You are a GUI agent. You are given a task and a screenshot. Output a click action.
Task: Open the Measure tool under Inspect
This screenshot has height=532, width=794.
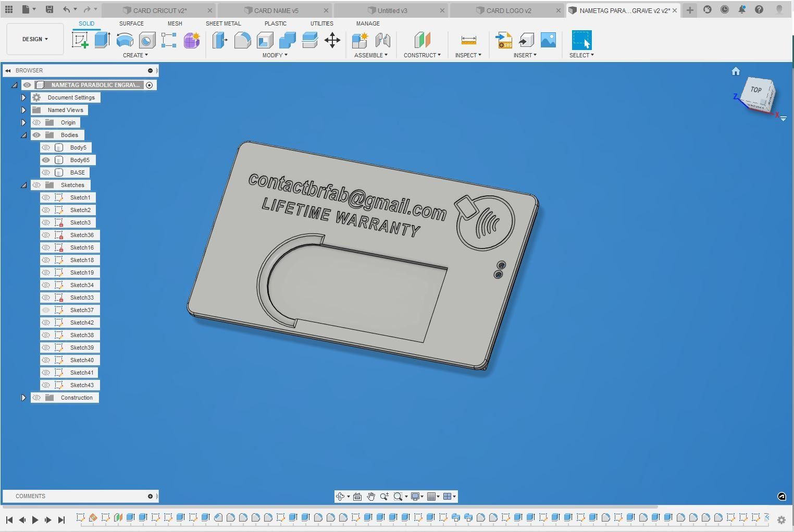pyautogui.click(x=468, y=40)
